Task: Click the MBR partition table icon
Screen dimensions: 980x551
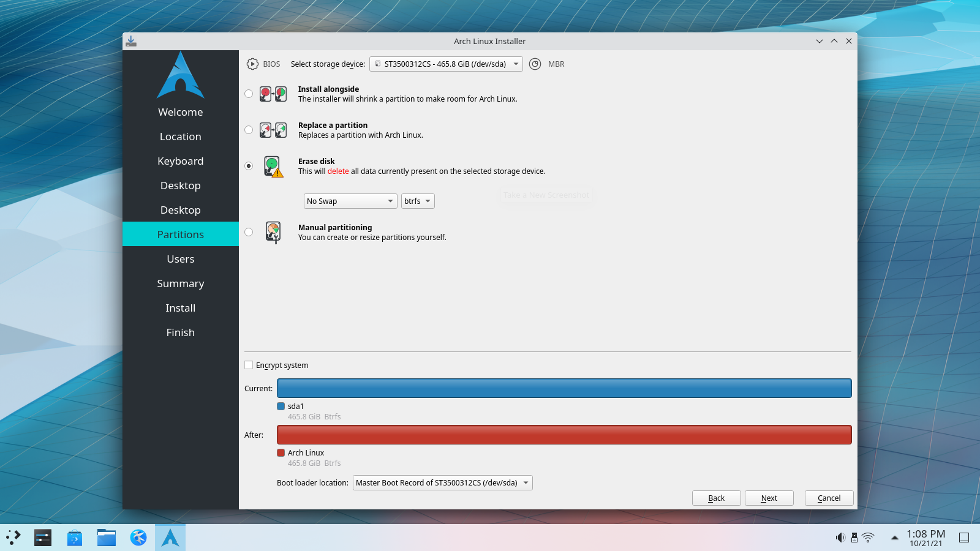Action: [535, 64]
